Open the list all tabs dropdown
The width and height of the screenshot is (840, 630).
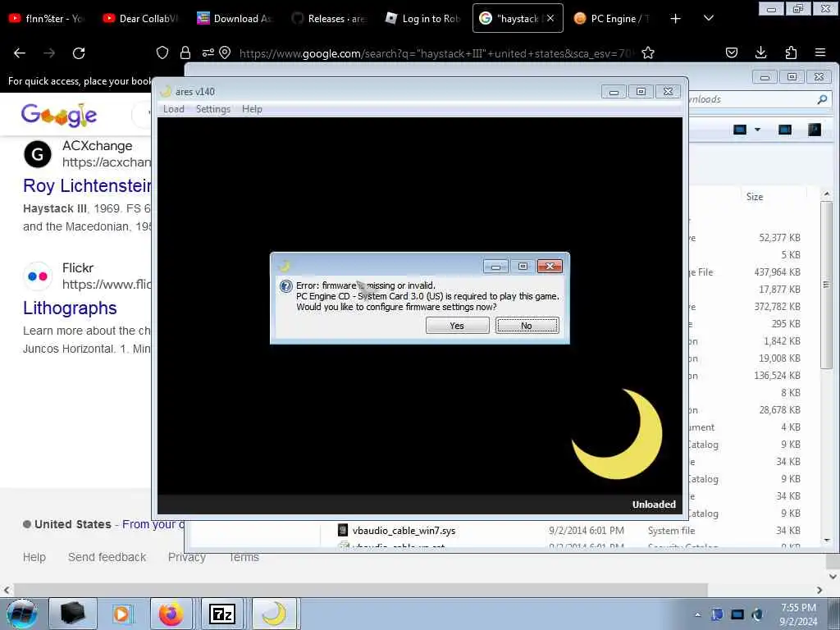[x=708, y=18]
